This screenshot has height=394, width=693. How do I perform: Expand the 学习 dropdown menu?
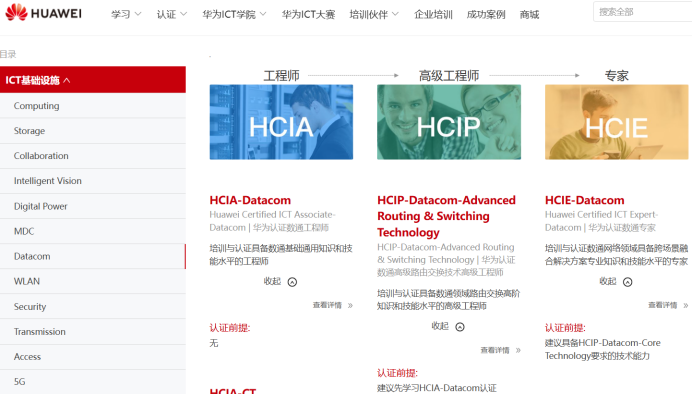point(126,14)
